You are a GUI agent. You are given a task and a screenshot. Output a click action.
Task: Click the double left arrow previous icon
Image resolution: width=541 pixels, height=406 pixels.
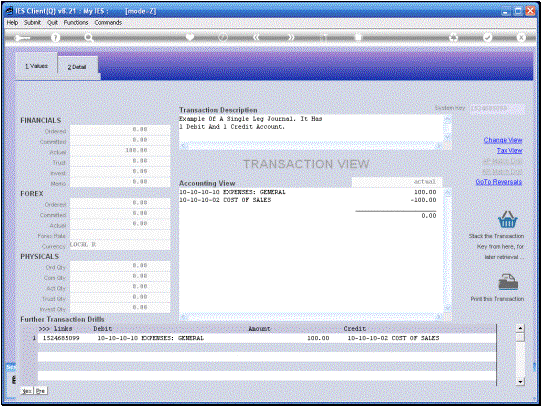click(x=256, y=37)
